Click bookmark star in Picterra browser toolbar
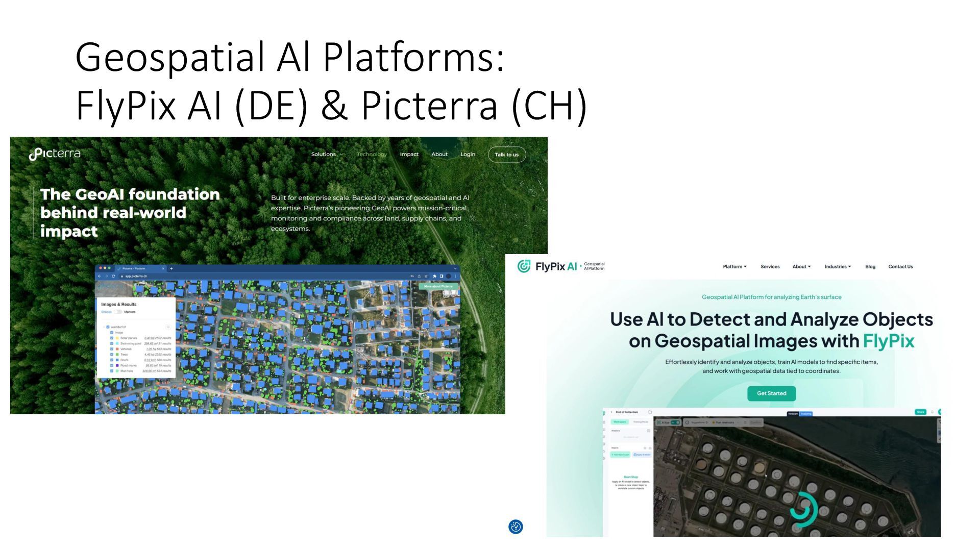This screenshot has height=551, width=980. click(x=426, y=276)
